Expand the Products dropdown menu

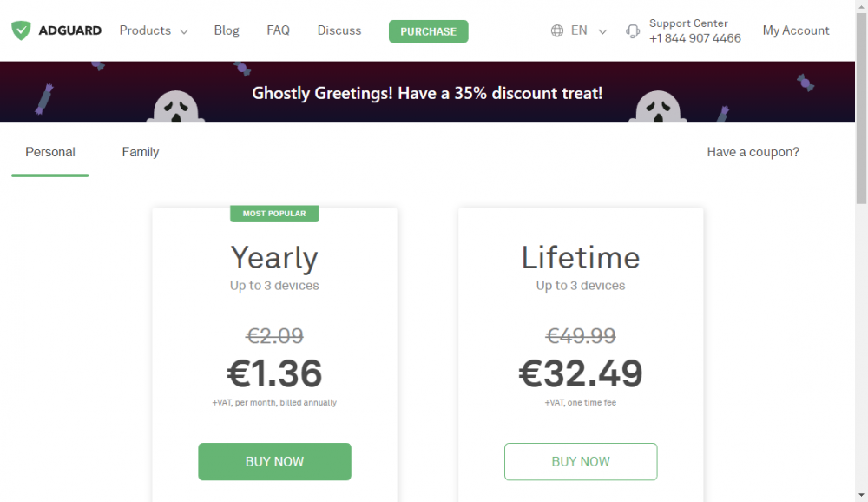pyautogui.click(x=154, y=30)
